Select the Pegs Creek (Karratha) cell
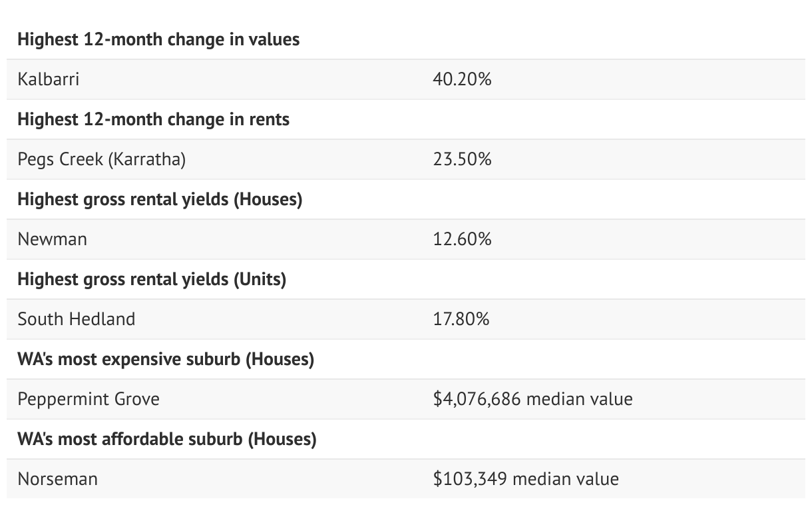Viewport: 812px width, 505px height. click(x=102, y=159)
